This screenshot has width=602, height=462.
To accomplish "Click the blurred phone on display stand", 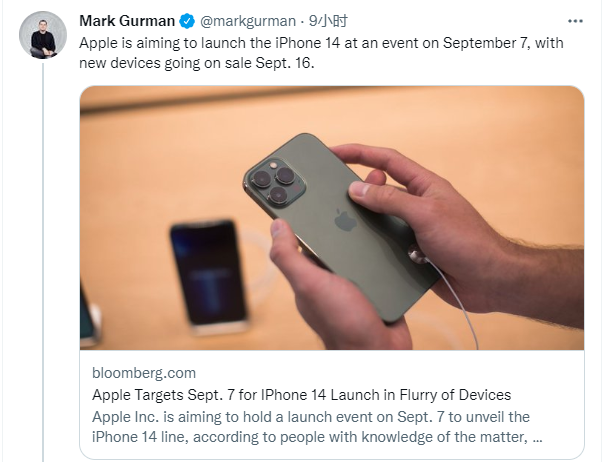I will (x=208, y=277).
